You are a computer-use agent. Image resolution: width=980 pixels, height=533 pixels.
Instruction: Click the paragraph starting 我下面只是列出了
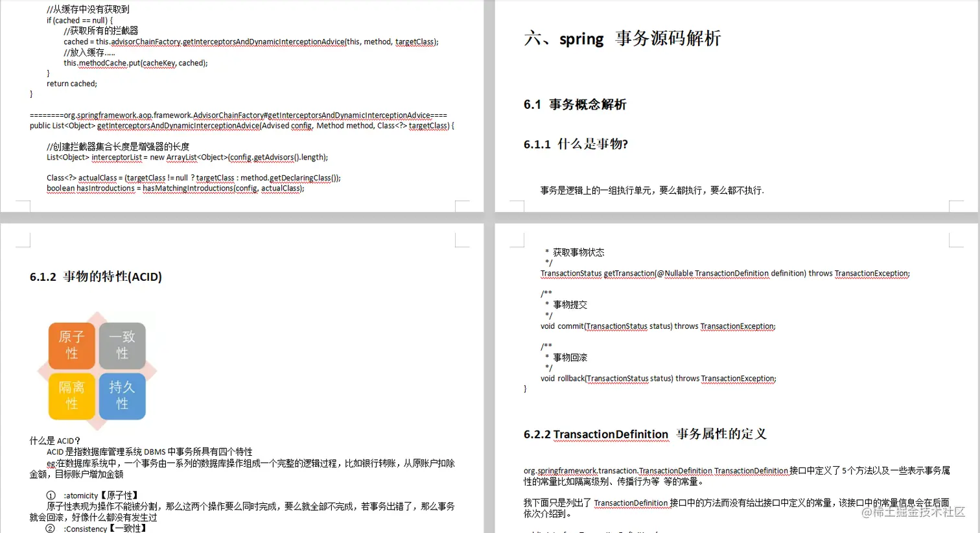point(737,508)
